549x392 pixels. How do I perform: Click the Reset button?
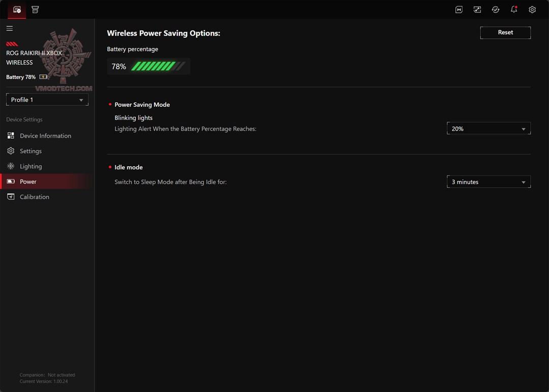[x=505, y=33]
